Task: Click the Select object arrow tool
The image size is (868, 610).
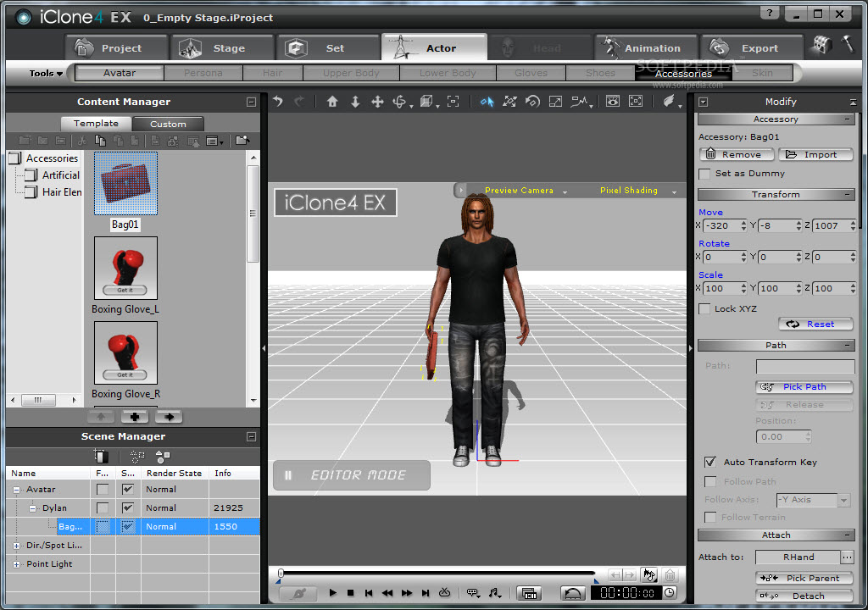Action: point(487,102)
